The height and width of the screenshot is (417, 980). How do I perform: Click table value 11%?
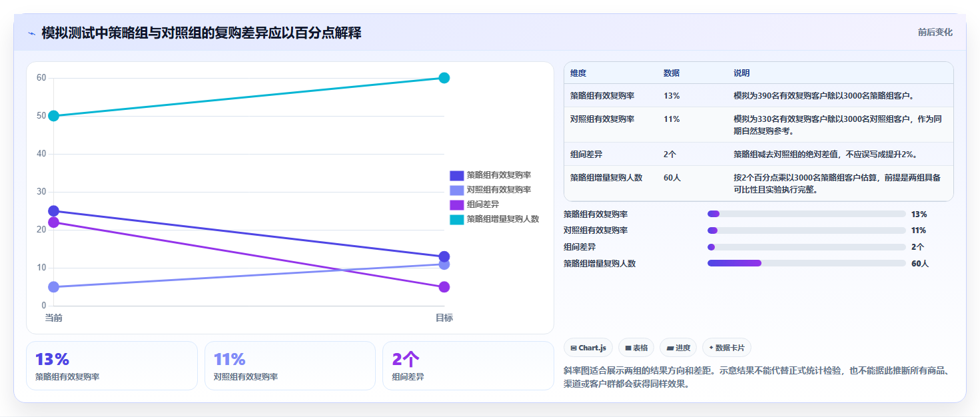[672, 119]
